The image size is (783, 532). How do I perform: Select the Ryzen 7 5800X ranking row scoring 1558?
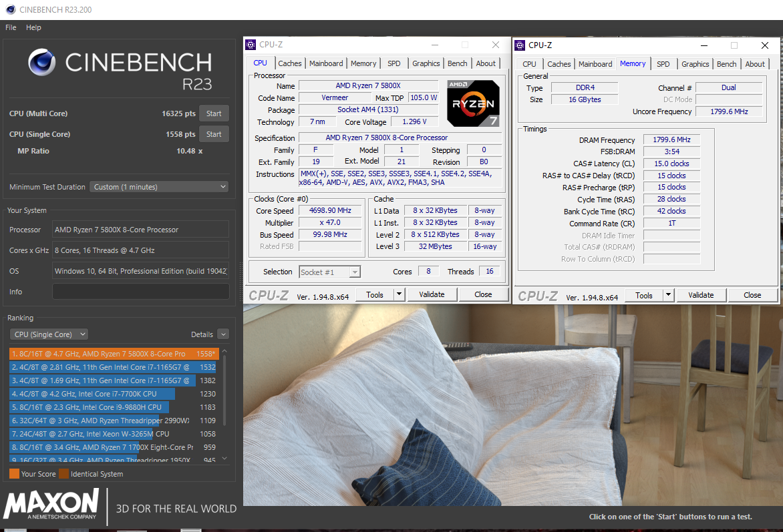(114, 353)
